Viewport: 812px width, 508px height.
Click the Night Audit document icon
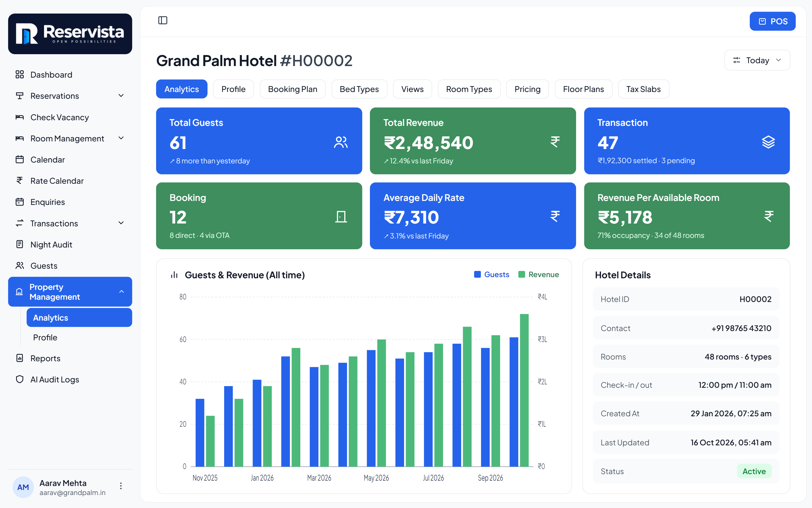(x=20, y=245)
